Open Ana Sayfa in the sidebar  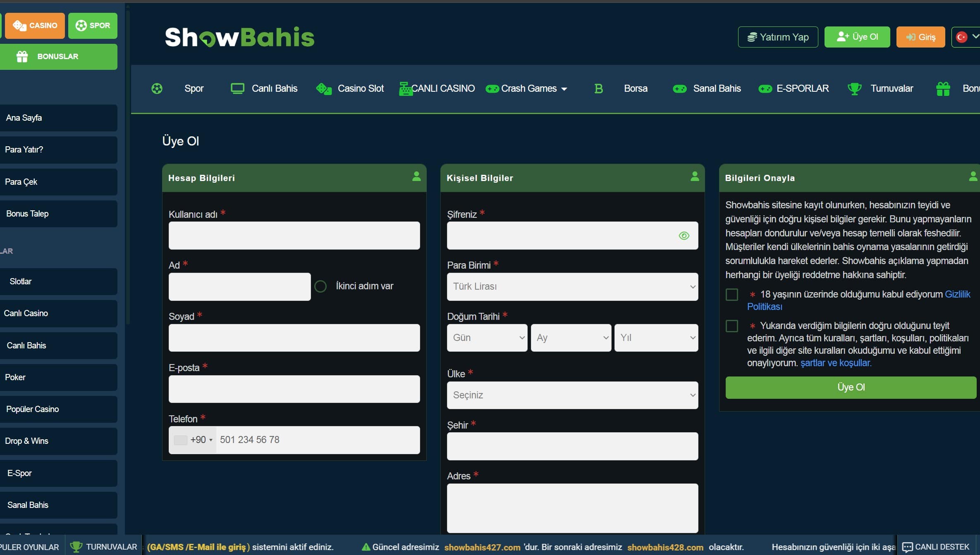[x=58, y=118]
